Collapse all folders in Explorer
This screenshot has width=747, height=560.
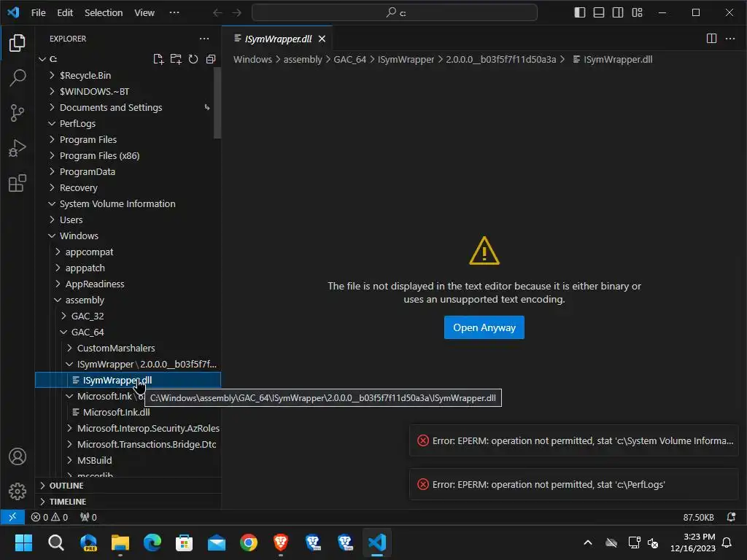click(211, 59)
